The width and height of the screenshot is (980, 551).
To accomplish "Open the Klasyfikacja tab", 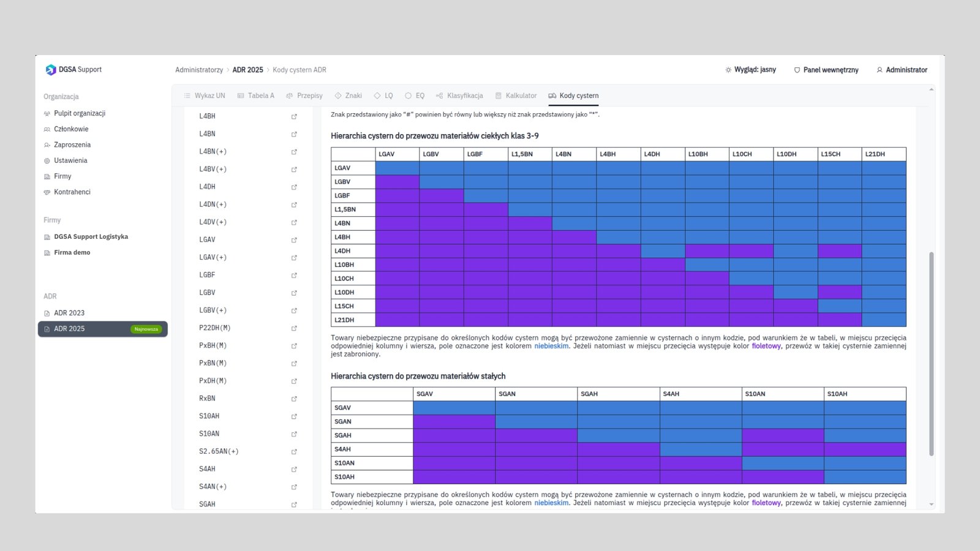I will point(459,96).
